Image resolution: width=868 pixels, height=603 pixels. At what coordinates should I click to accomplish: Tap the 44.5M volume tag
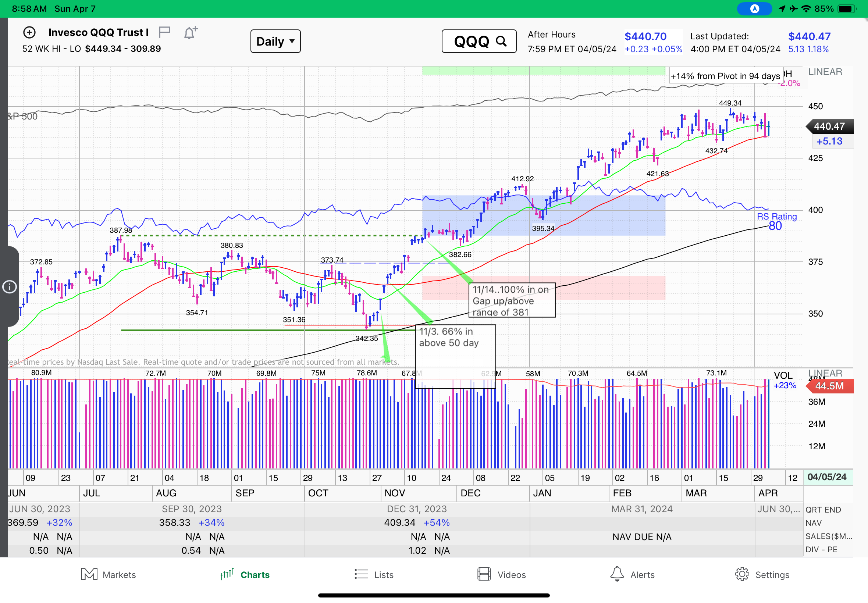(830, 386)
